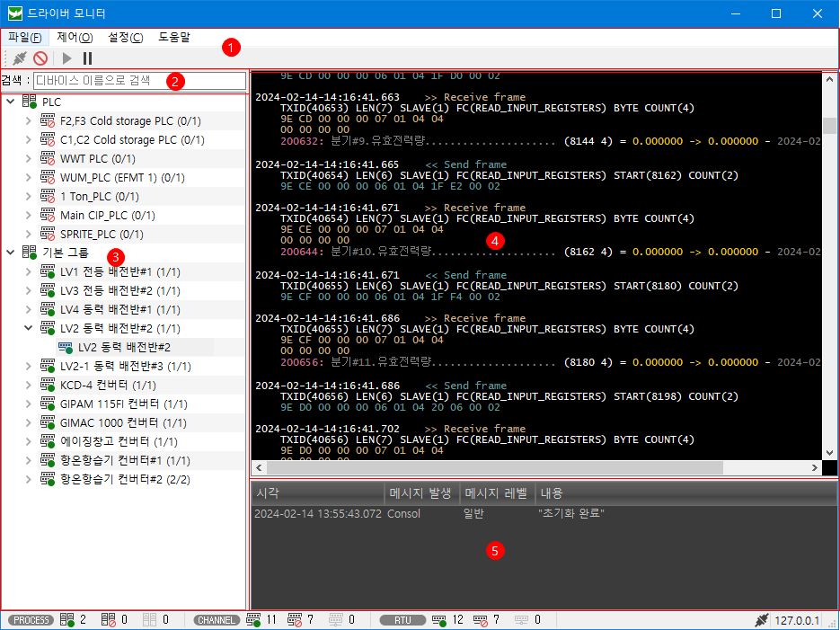Click the 시각 column header

click(318, 493)
